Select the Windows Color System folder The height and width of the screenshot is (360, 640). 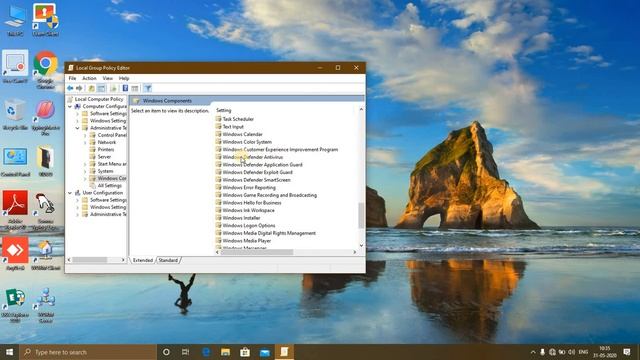point(247,142)
